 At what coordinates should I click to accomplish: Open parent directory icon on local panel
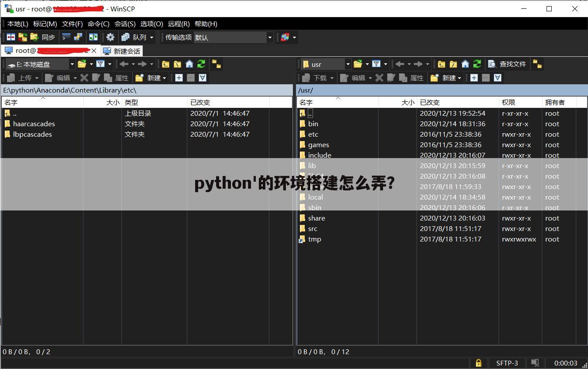coord(165,64)
